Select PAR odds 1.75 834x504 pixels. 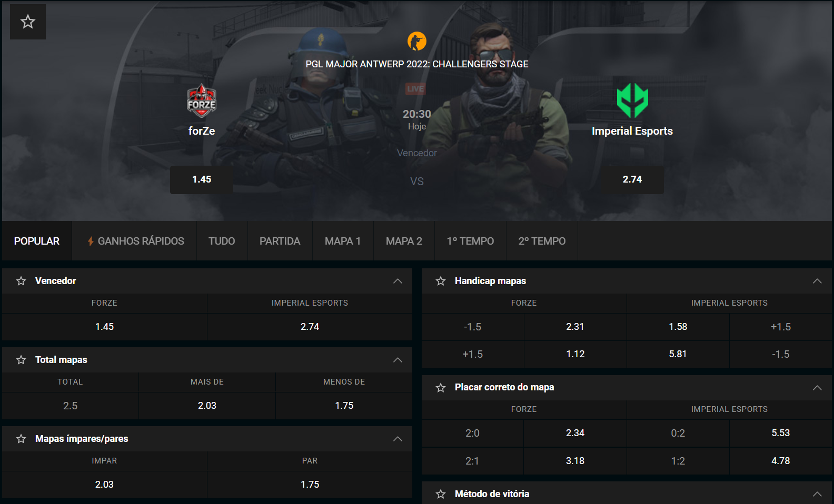310,485
